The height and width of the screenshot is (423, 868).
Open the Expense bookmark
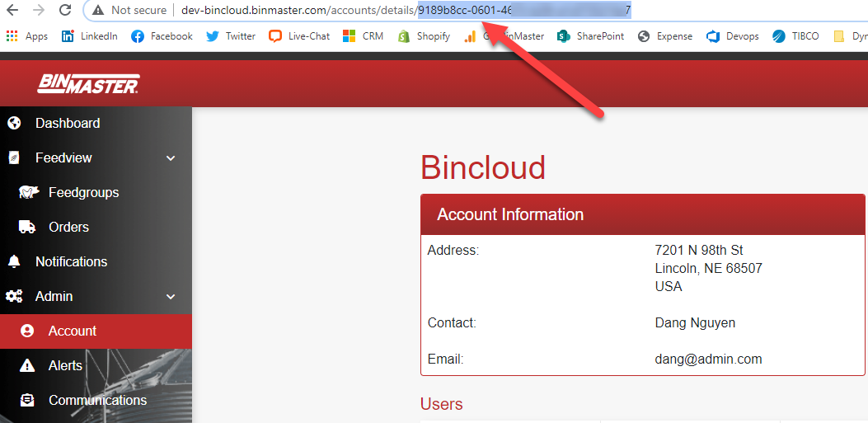(x=665, y=36)
